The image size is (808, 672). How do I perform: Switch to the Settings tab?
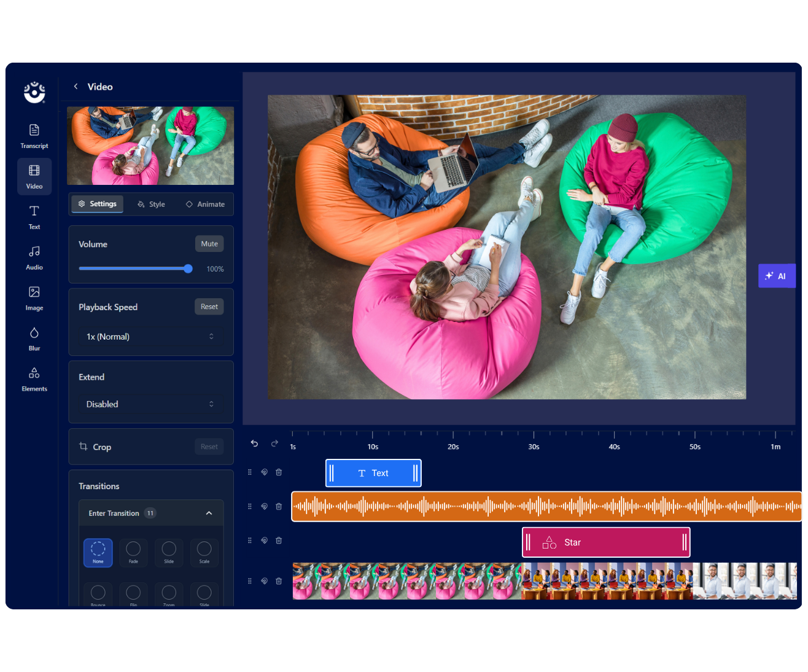(x=98, y=204)
